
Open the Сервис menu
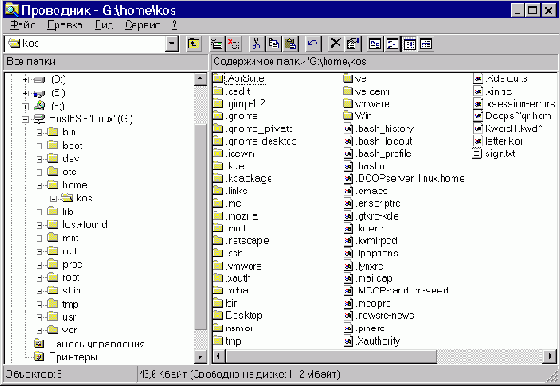(142, 25)
